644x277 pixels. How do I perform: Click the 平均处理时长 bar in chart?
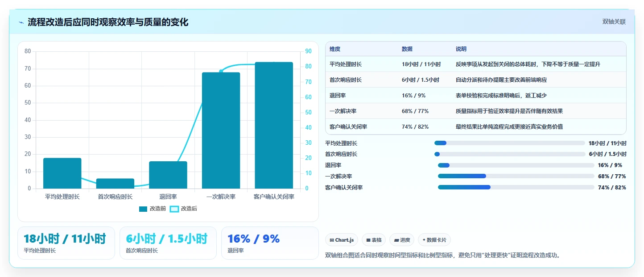[x=62, y=173]
